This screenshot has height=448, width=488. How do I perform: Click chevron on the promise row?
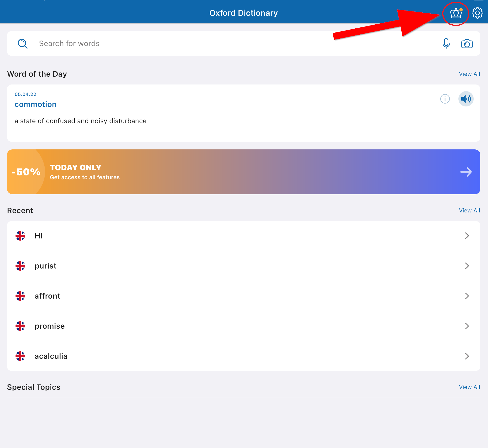click(x=467, y=326)
